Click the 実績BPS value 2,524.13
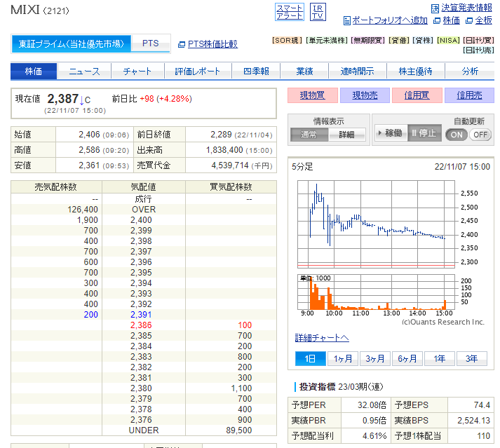 (x=473, y=421)
